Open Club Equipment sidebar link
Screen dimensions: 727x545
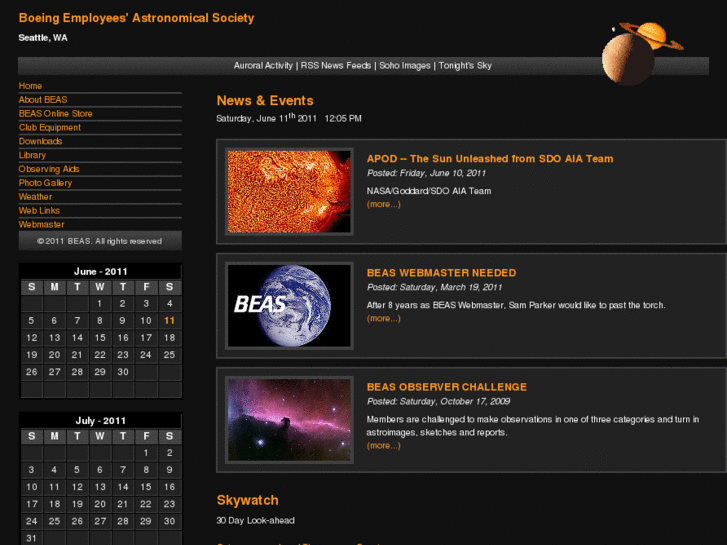50,128
